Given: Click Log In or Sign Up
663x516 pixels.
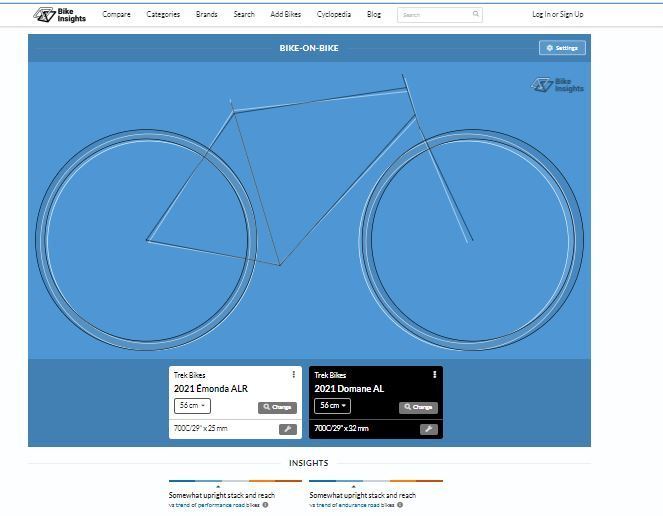Looking at the screenshot, I should click(558, 14).
